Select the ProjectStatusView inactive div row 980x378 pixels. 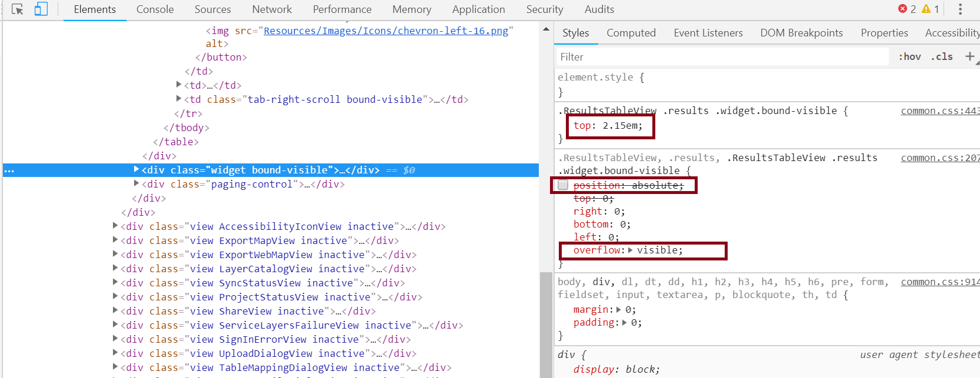pyautogui.click(x=271, y=297)
